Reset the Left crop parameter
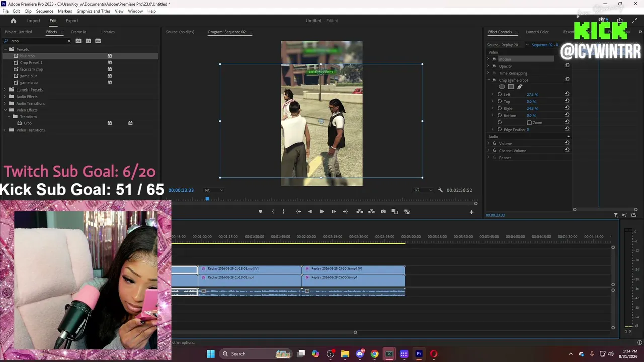Viewport: 644px width, 362px height. pos(567,94)
